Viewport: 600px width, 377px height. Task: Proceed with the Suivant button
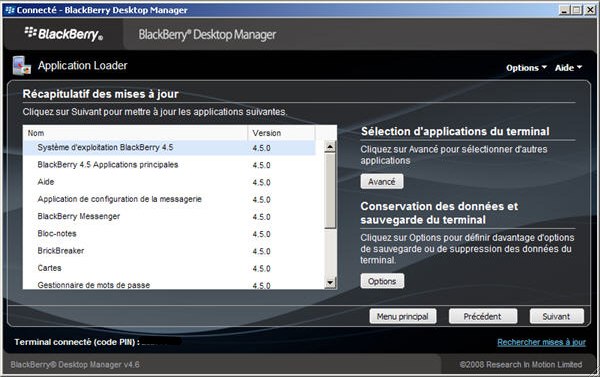[556, 317]
